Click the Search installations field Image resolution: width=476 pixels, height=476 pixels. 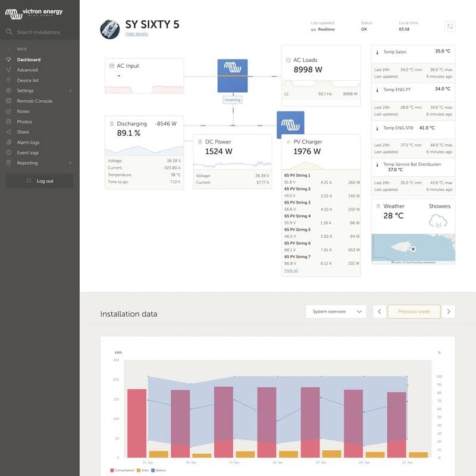tap(42, 32)
